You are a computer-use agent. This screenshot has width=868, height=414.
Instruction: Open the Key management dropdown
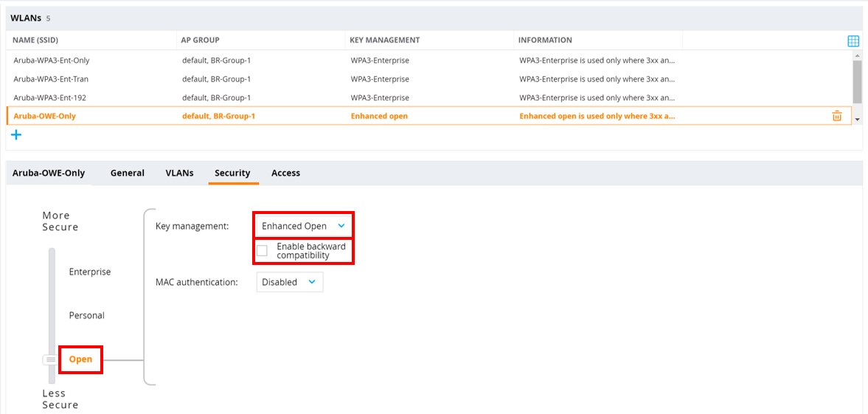pos(303,226)
